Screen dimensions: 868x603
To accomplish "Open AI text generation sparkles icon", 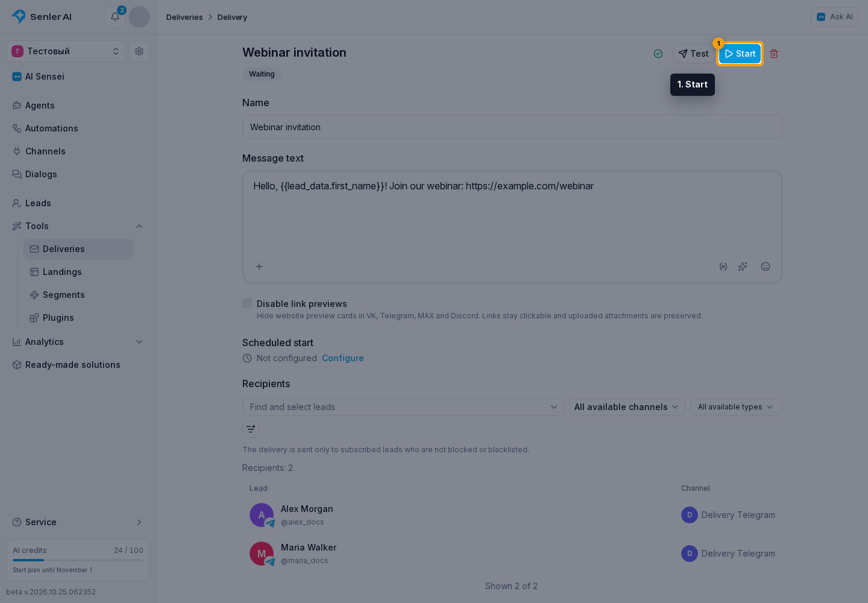I will pyautogui.click(x=743, y=267).
